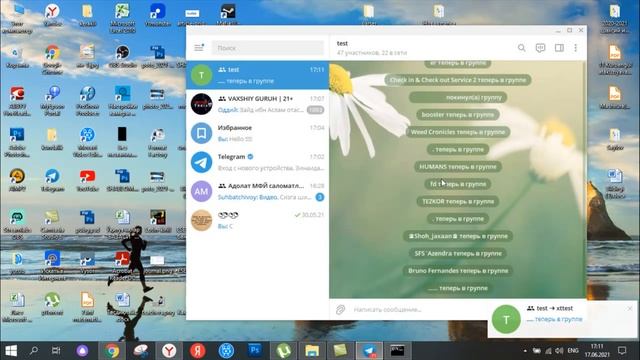This screenshot has width=640, height=360.
Task: Open the three-dot more options menu
Action: click(576, 48)
